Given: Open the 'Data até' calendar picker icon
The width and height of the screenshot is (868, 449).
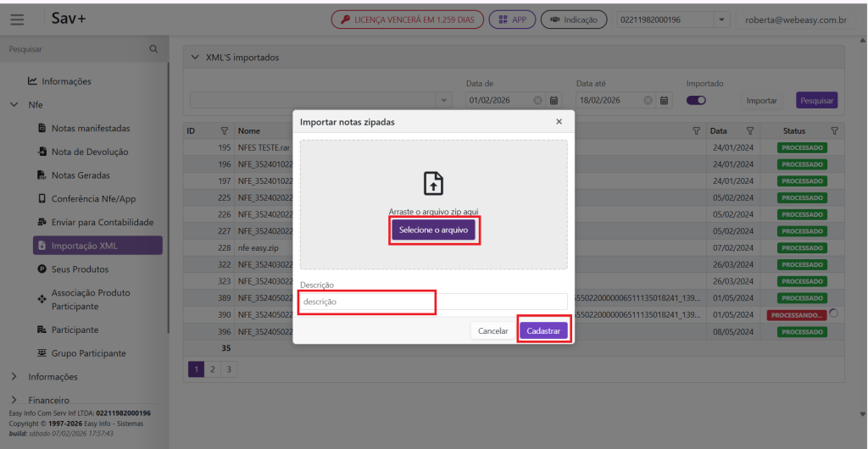Looking at the screenshot, I should point(665,101).
